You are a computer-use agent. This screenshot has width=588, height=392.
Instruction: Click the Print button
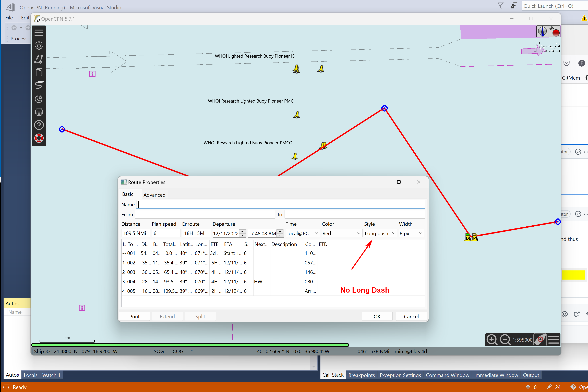(134, 316)
